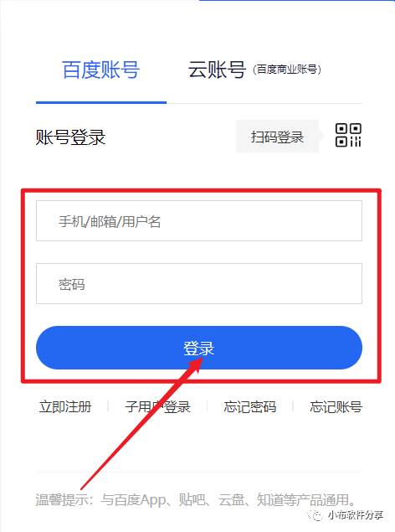This screenshot has width=395, height=532.
Task: Click the separator between 立即注册 and 子用户登录
Action: 108,406
